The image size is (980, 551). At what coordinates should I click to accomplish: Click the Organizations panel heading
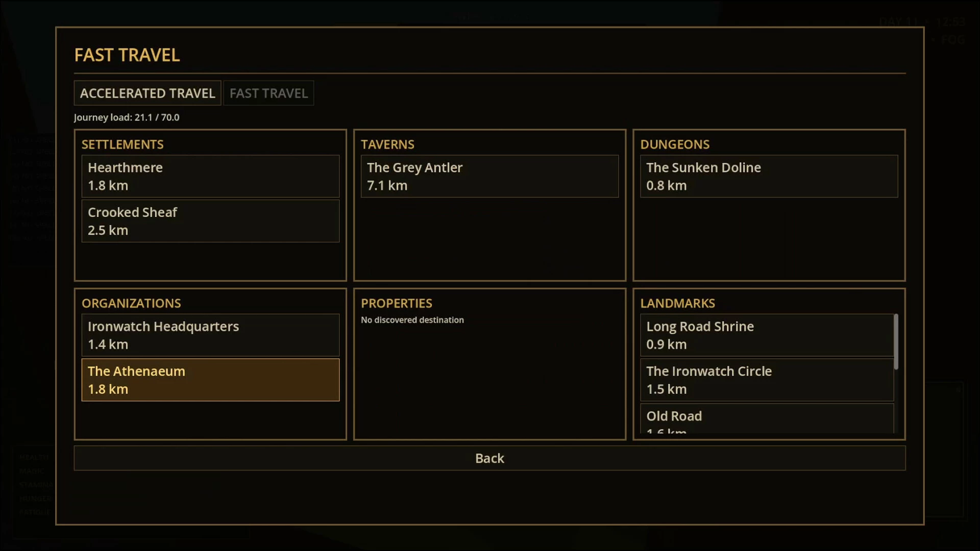(131, 304)
